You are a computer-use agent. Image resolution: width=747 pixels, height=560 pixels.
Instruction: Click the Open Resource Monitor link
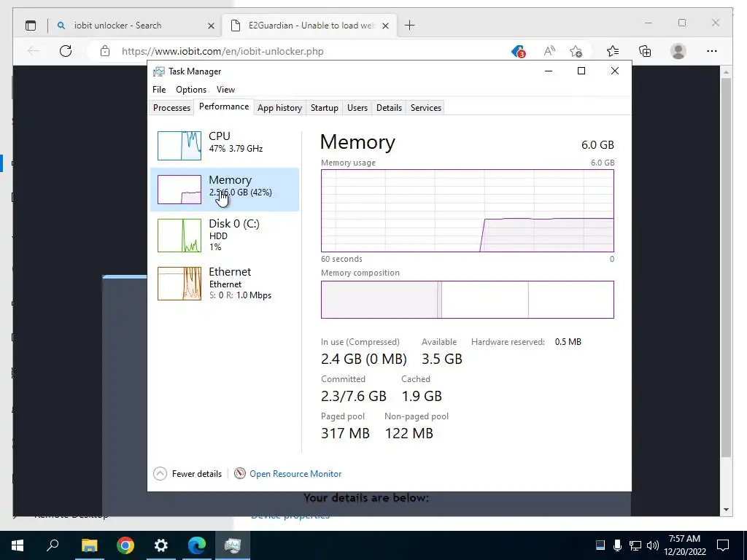click(x=295, y=474)
